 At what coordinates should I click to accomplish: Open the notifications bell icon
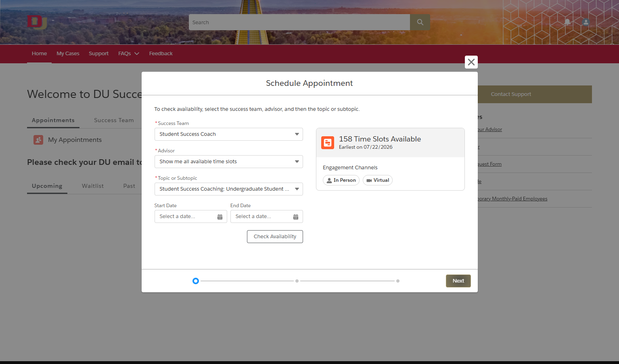coord(567,22)
